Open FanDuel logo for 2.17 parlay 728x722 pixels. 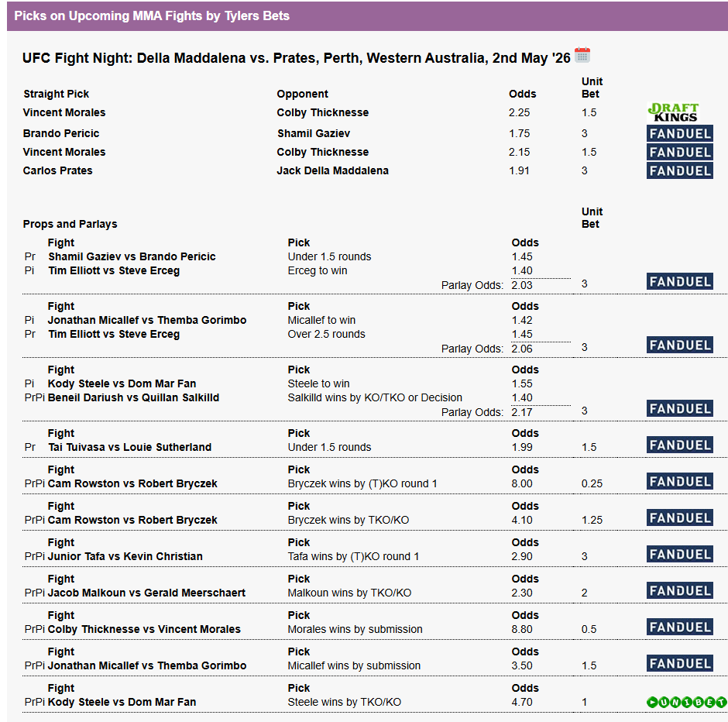(680, 408)
